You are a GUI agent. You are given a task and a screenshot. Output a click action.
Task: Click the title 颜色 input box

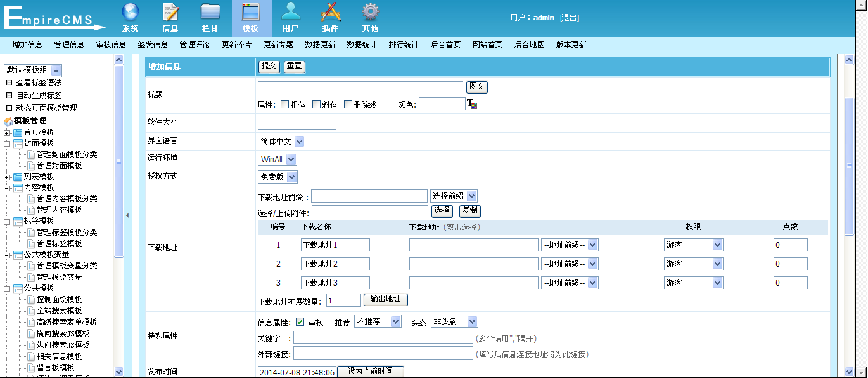(442, 104)
